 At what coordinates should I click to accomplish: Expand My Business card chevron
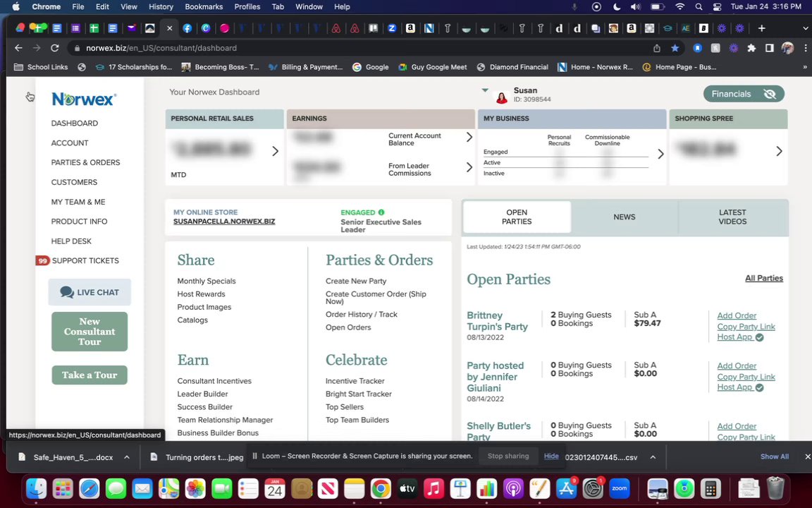tap(660, 154)
